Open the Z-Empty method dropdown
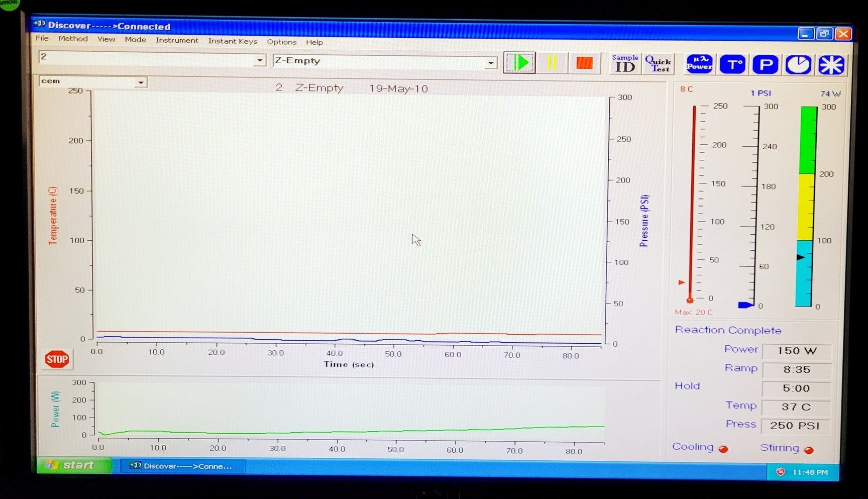The image size is (868, 499). click(491, 62)
